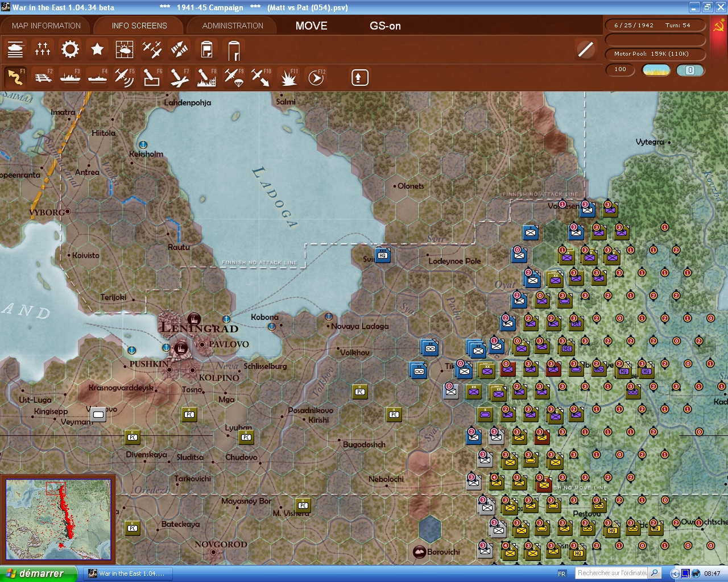Click the 08:47 taskbar clock
This screenshot has height=582, width=728.
[x=712, y=573]
